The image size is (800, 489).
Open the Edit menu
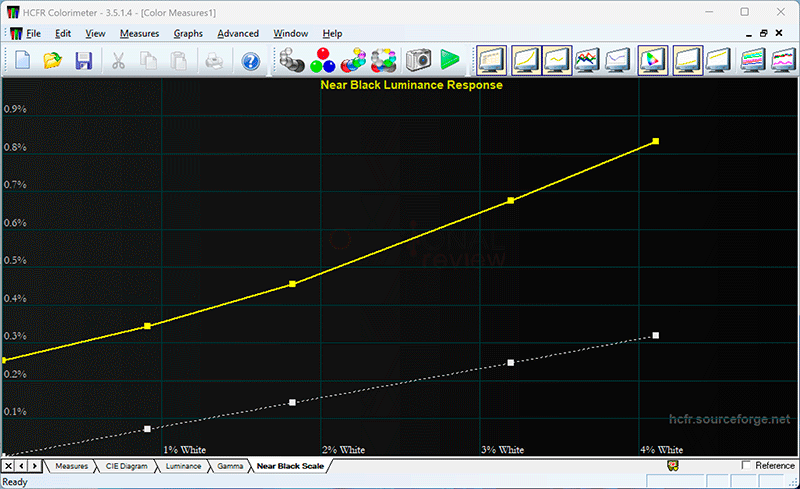(63, 34)
